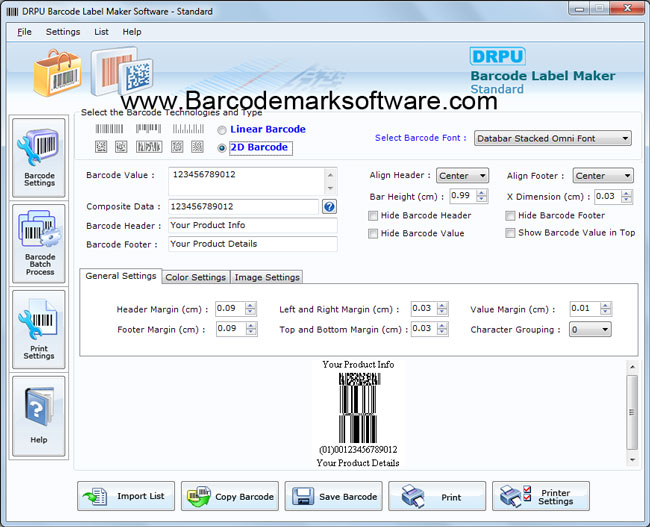This screenshot has width=650, height=527.
Task: Open the Help book icon in sidebar
Action: (x=39, y=416)
